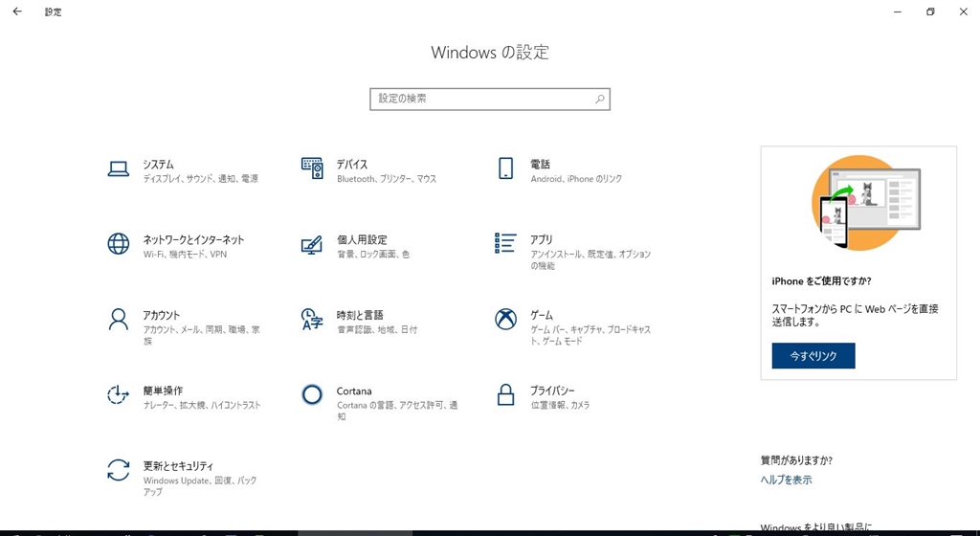
Task: Open the システム laptop icon
Action: pos(118,168)
